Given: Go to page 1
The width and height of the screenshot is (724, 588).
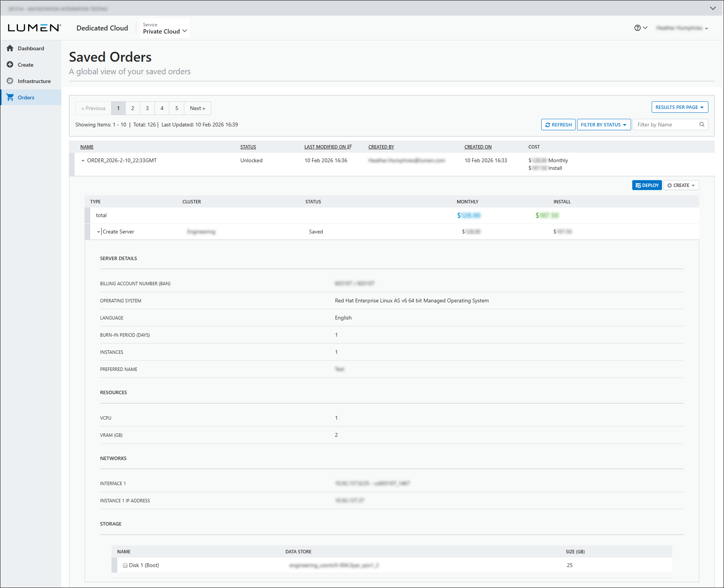Looking at the screenshot, I should point(118,109).
